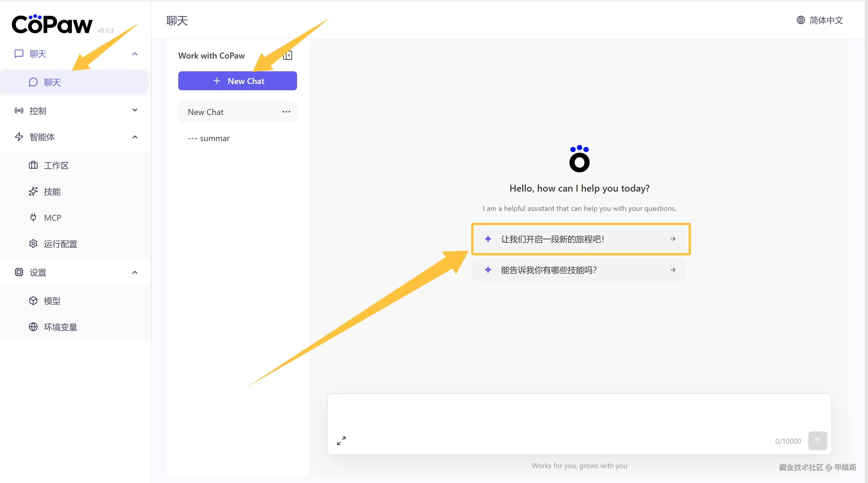Open 运行配置 gear settings item
The width and height of the screenshot is (868, 483).
(x=60, y=244)
